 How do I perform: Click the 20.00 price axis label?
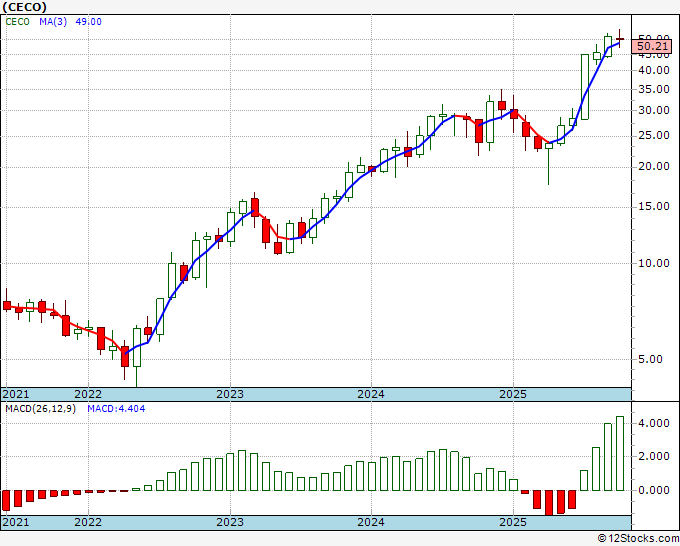[x=654, y=167]
